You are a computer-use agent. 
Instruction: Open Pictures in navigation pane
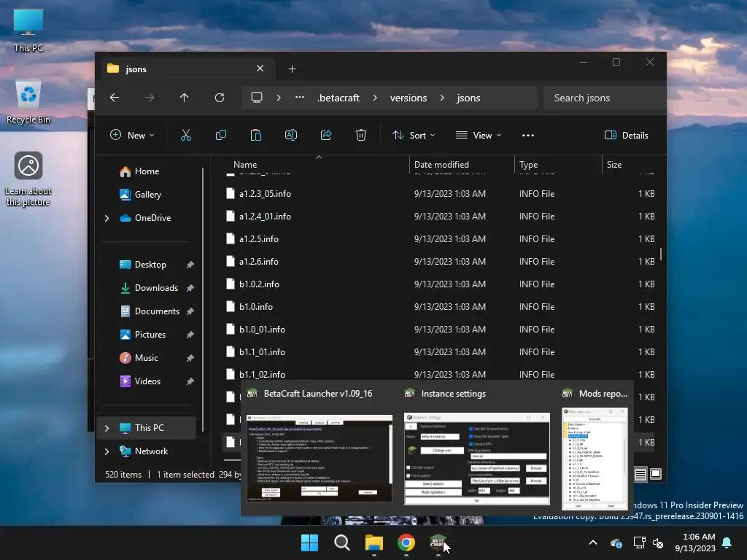point(150,335)
